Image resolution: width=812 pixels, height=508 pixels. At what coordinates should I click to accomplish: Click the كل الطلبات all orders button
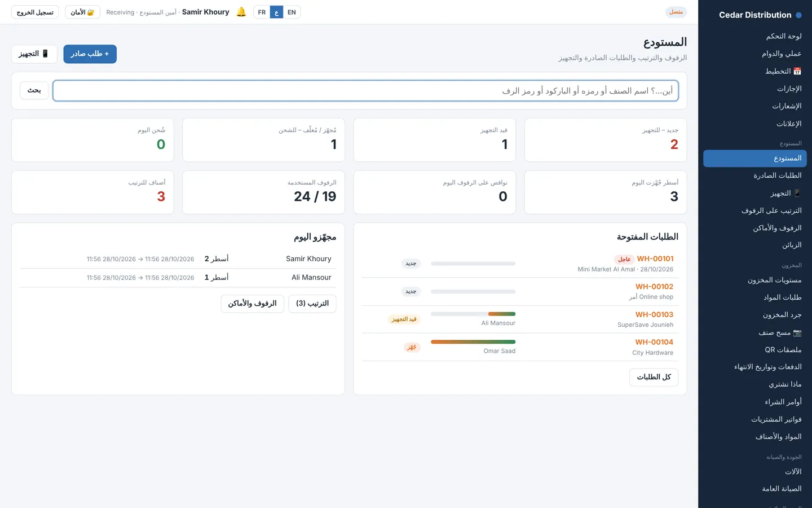654,377
